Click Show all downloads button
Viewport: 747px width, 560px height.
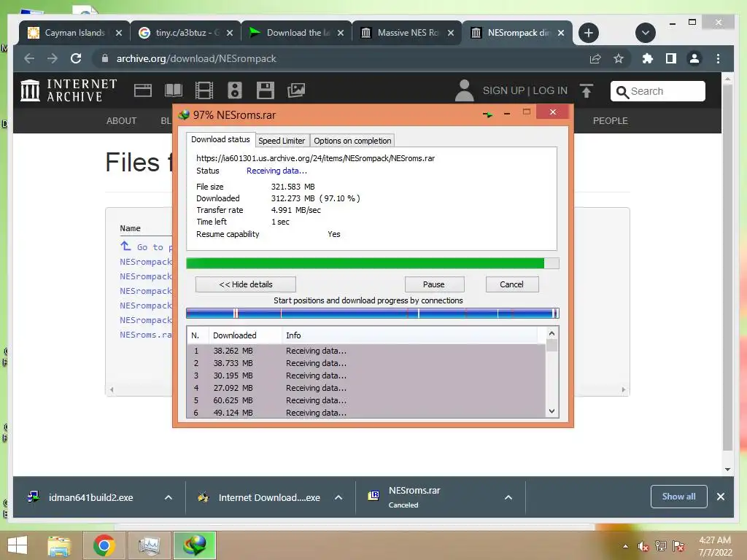pyautogui.click(x=679, y=497)
